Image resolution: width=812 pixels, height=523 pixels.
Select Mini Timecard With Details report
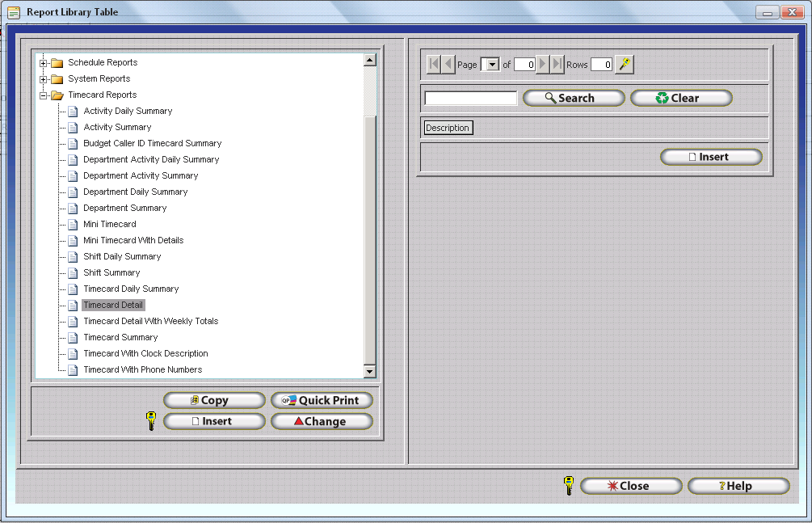(x=133, y=240)
